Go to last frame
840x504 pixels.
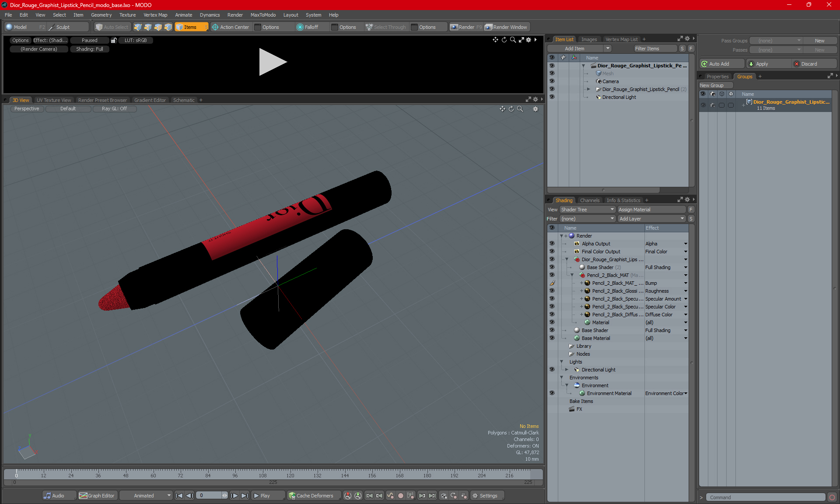pyautogui.click(x=245, y=496)
